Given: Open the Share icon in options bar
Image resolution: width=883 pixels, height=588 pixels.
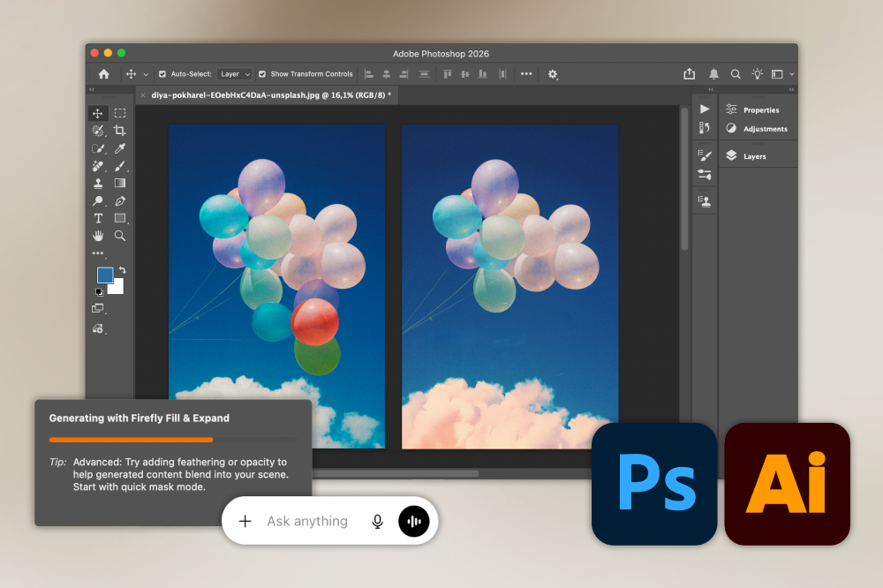Looking at the screenshot, I should (690, 74).
